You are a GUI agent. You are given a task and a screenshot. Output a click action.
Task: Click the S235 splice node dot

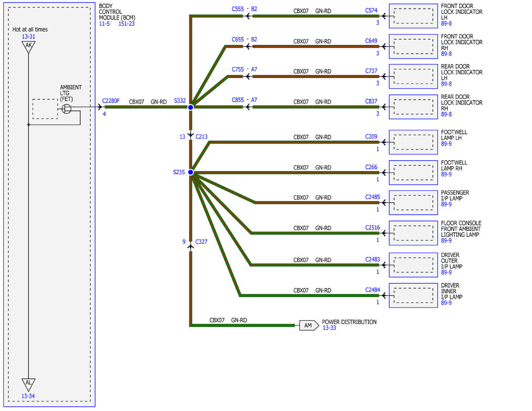pyautogui.click(x=191, y=172)
